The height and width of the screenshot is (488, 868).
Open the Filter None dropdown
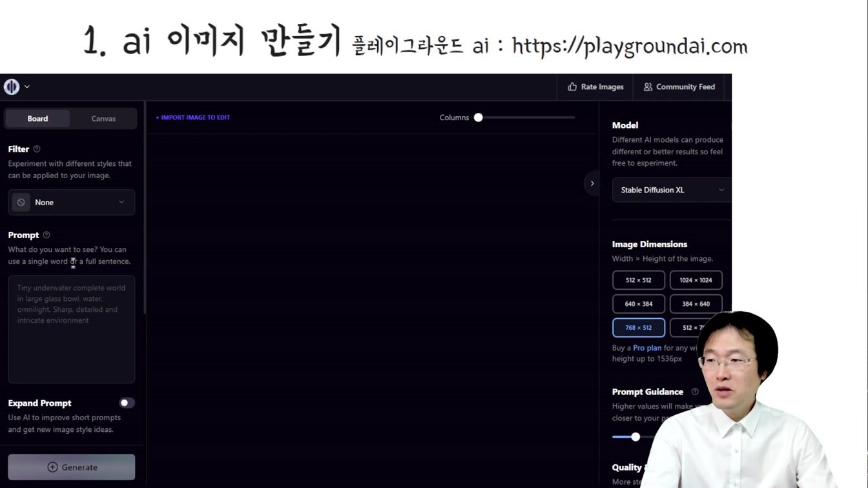click(x=72, y=202)
